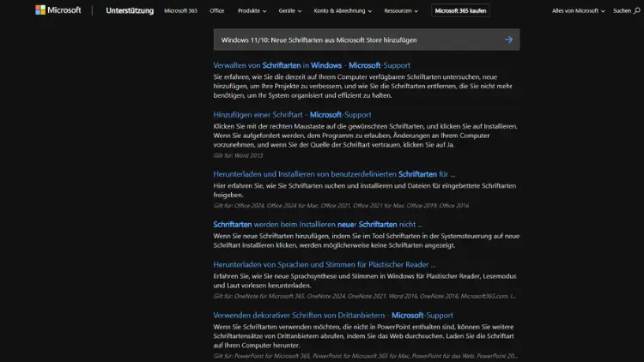Viewport: 644px width, 362px height.
Task: Click the Microsoft 365 kaufen button
Action: 460,10
